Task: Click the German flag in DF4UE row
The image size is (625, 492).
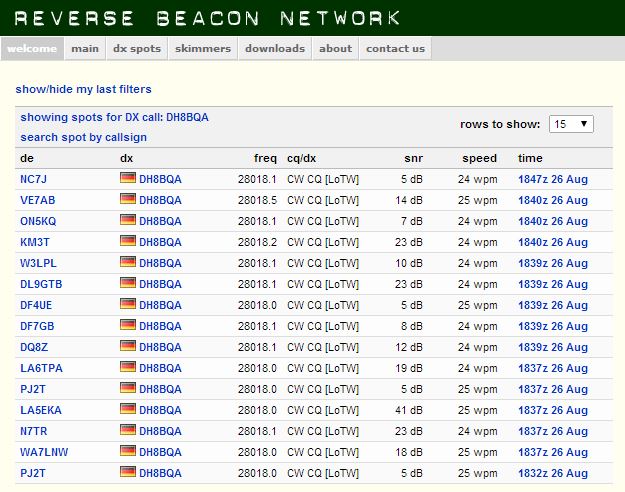Action: click(128, 304)
